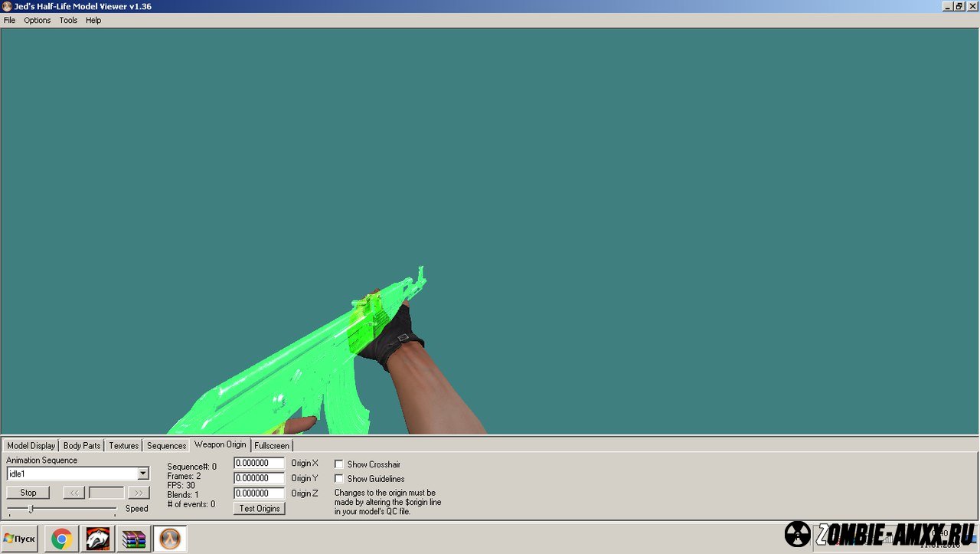Viewport: 980px width, 554px height.
Task: Open the Half-Life Model Viewer taskbar icon
Action: [x=170, y=539]
